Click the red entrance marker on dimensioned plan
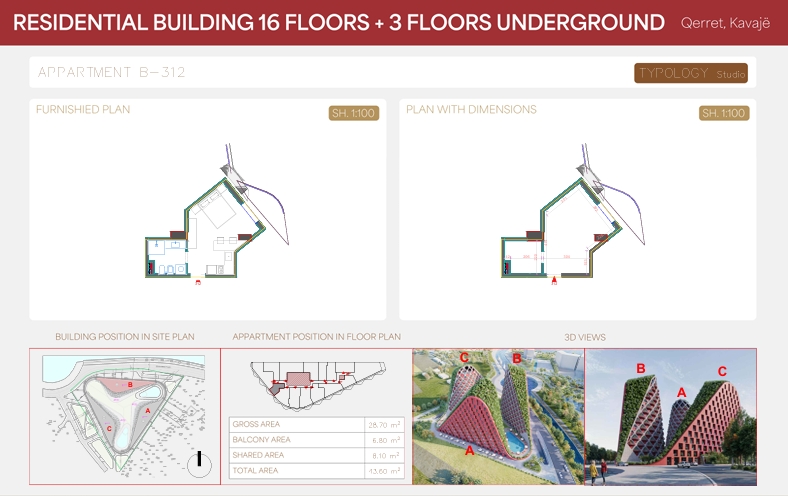This screenshot has width=788, height=496. [554, 283]
